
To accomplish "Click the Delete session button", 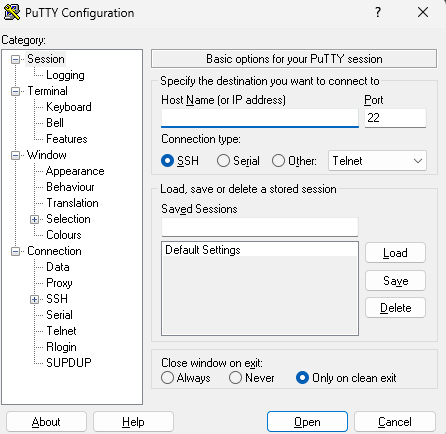I will click(395, 308).
